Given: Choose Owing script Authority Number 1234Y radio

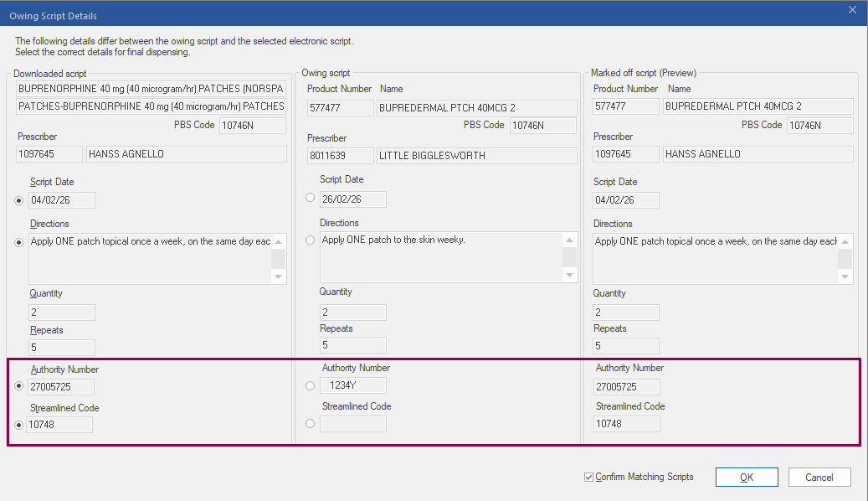Looking at the screenshot, I should (x=311, y=385).
